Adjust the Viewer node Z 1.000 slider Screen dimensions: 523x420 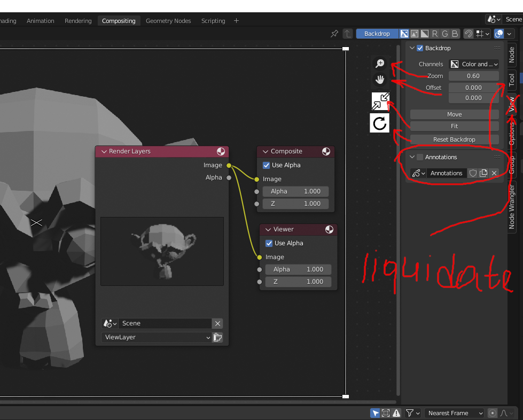pyautogui.click(x=298, y=282)
